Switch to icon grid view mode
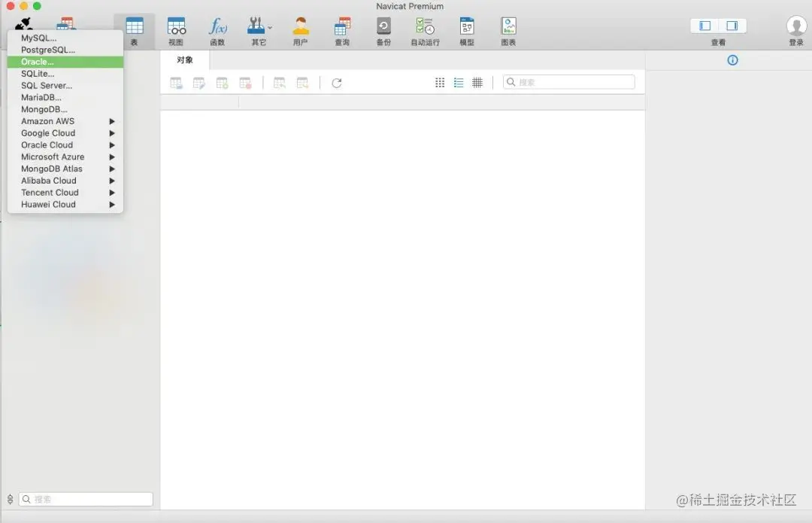812x523 pixels. pos(440,83)
